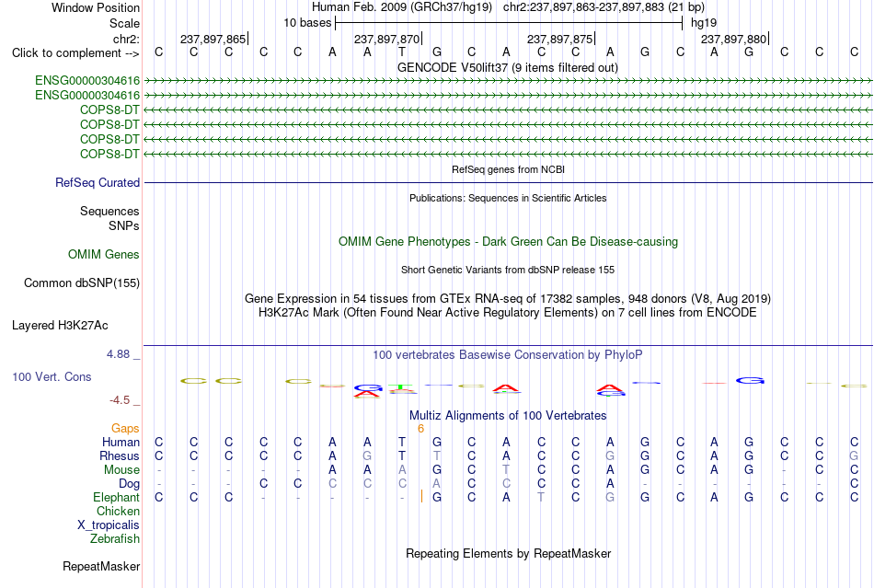Click the orange insertion bar in the Elephant row
The image size is (874, 588).
pyautogui.click(x=422, y=497)
